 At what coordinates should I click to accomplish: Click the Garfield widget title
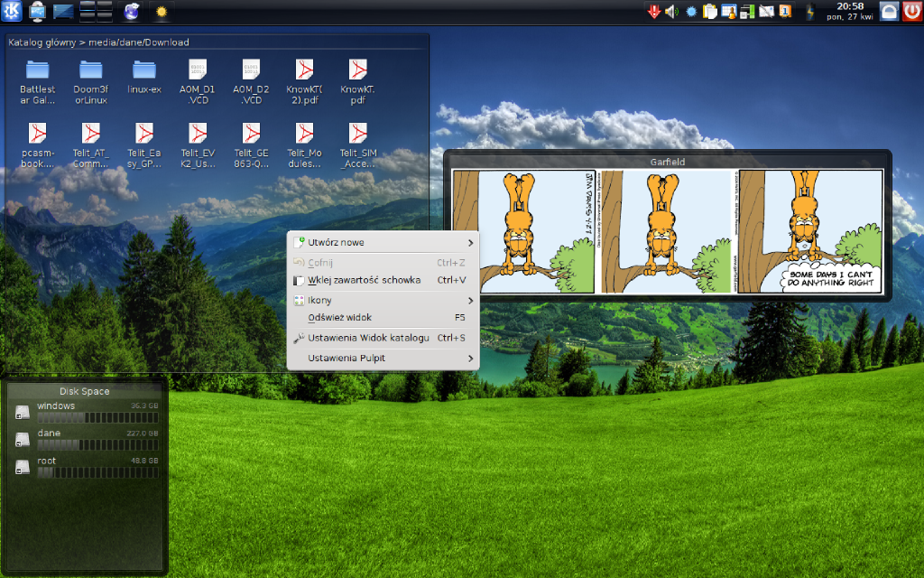pyautogui.click(x=667, y=162)
